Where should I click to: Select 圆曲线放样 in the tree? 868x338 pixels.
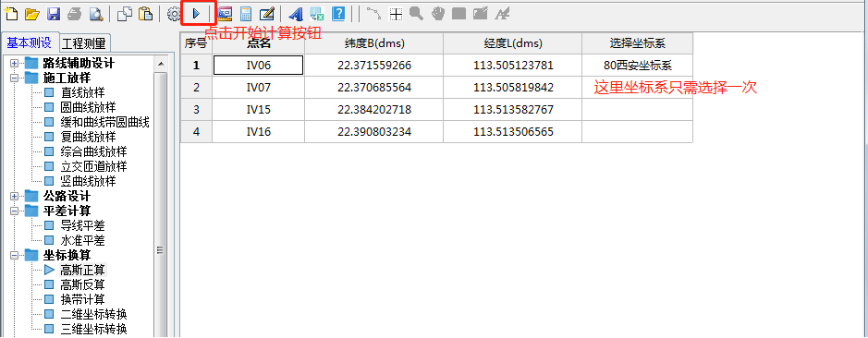(x=88, y=107)
